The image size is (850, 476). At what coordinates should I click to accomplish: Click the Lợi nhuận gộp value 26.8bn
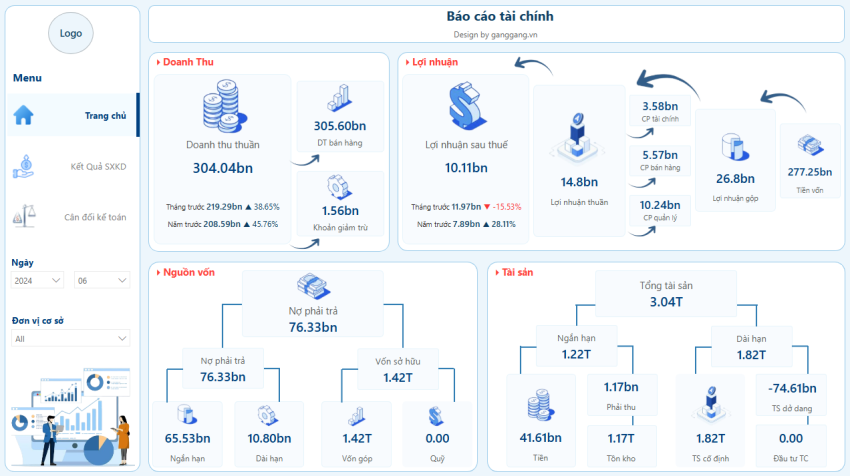(x=735, y=179)
